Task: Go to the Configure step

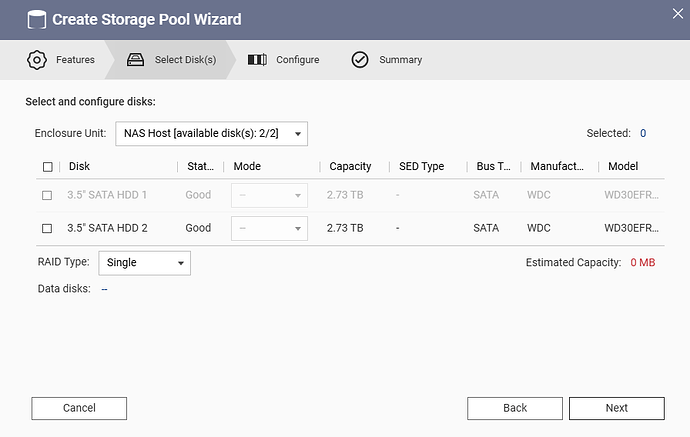Action: click(x=283, y=60)
